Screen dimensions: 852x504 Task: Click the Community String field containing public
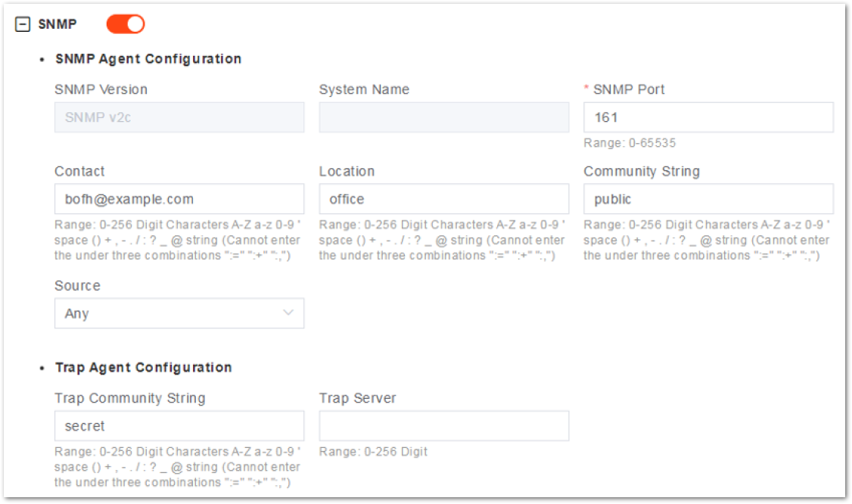coord(708,199)
